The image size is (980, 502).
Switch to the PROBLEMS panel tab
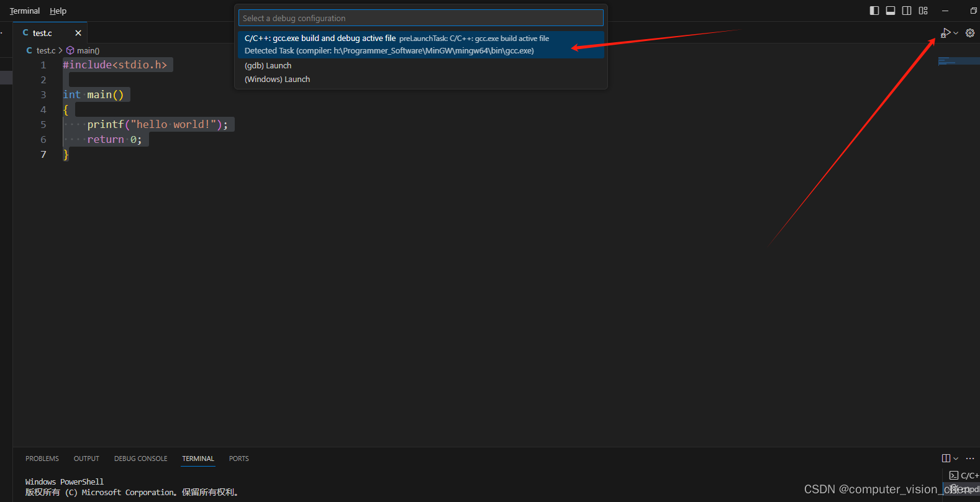[42, 459]
